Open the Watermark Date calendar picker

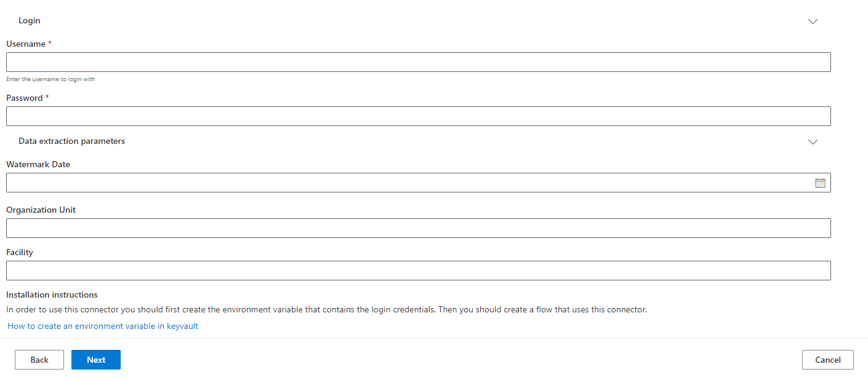pos(820,182)
